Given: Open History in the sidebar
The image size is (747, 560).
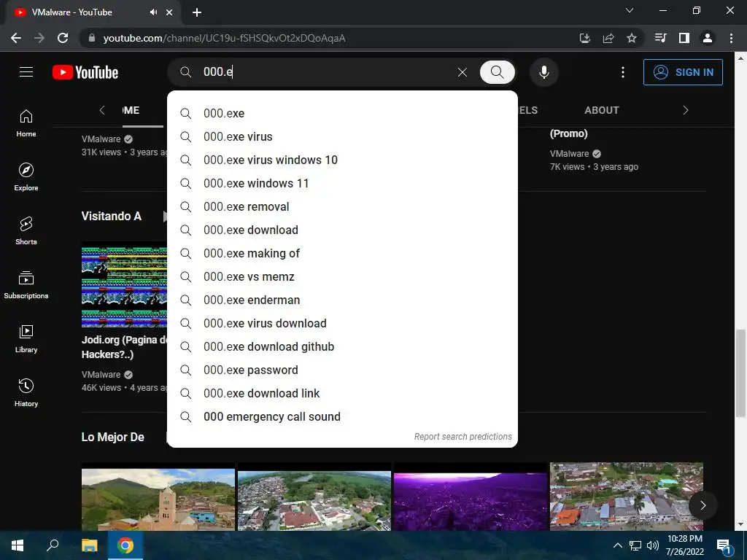Looking at the screenshot, I should (x=26, y=392).
